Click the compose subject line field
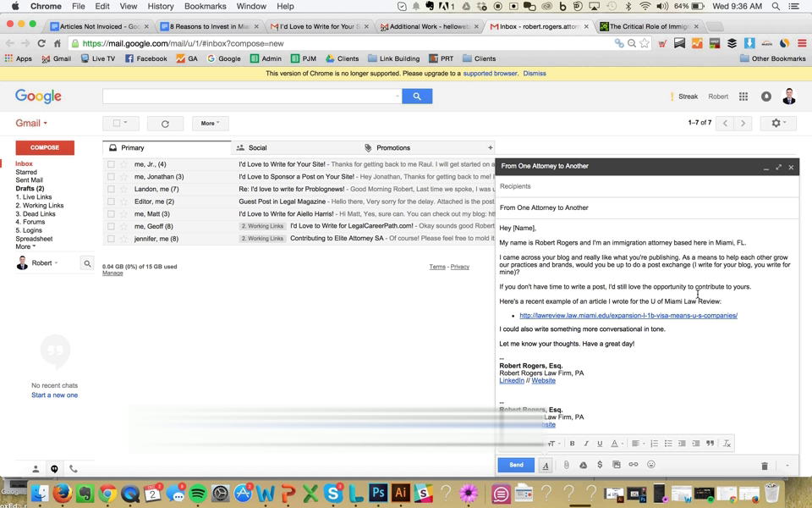The width and height of the screenshot is (812, 508). pos(647,207)
